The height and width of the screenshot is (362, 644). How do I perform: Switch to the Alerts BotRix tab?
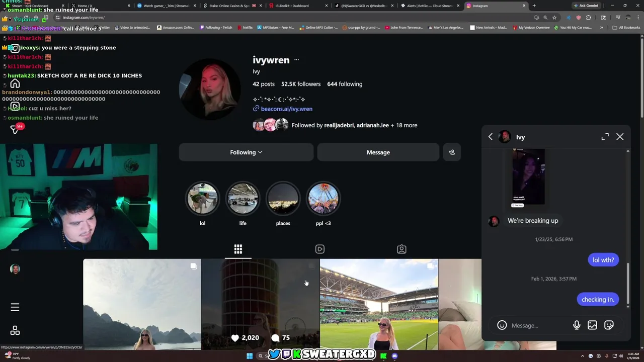(x=429, y=6)
